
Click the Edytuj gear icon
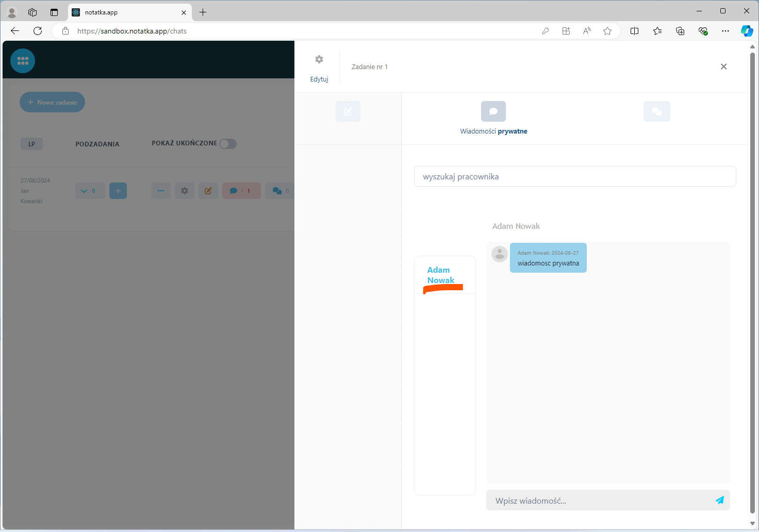pyautogui.click(x=319, y=60)
